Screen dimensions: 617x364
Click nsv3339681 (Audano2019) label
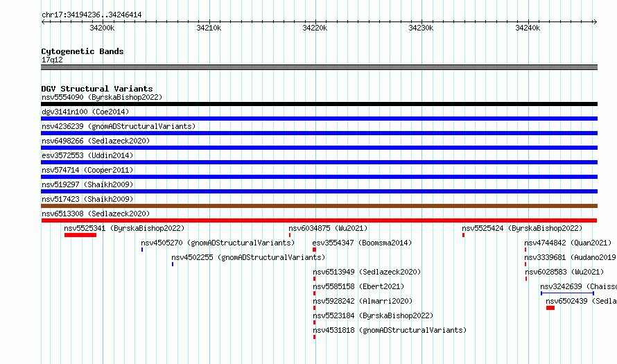coord(571,257)
